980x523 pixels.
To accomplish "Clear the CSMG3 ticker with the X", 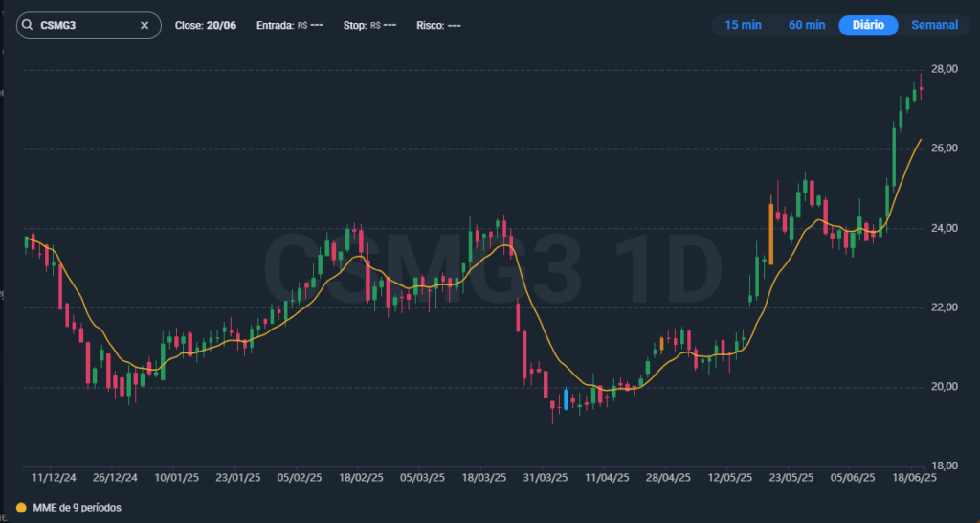I will 145,26.
